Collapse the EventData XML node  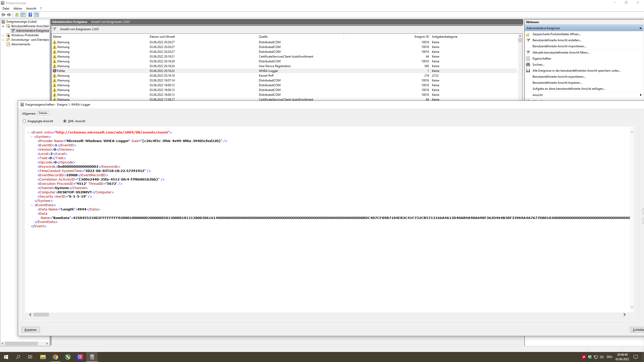(32, 205)
